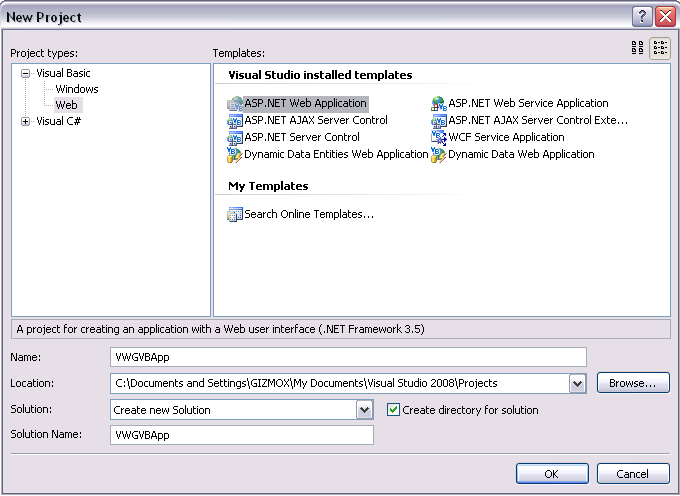Open the Location path dropdown arrow
Viewport: 680px width, 496px height.
[x=577, y=384]
